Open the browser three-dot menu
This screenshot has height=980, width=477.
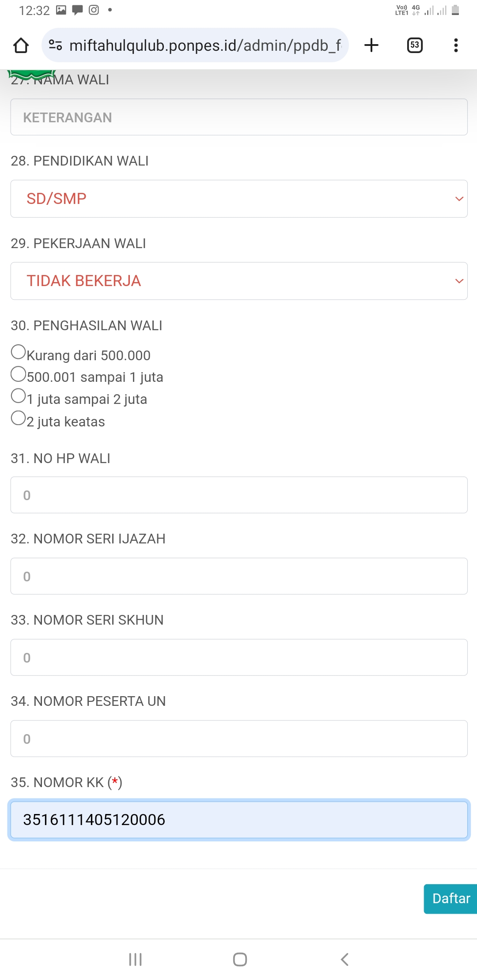[456, 45]
